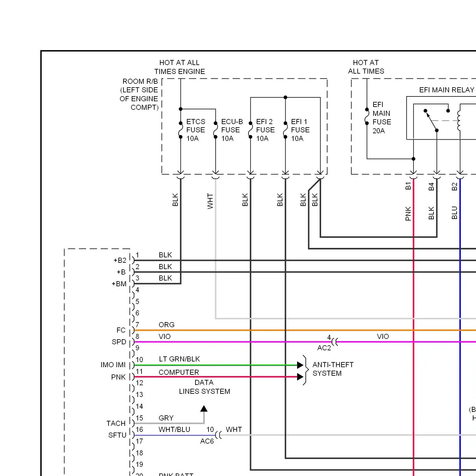Click the "ETCS FUSE 10A" label

pos(195,130)
